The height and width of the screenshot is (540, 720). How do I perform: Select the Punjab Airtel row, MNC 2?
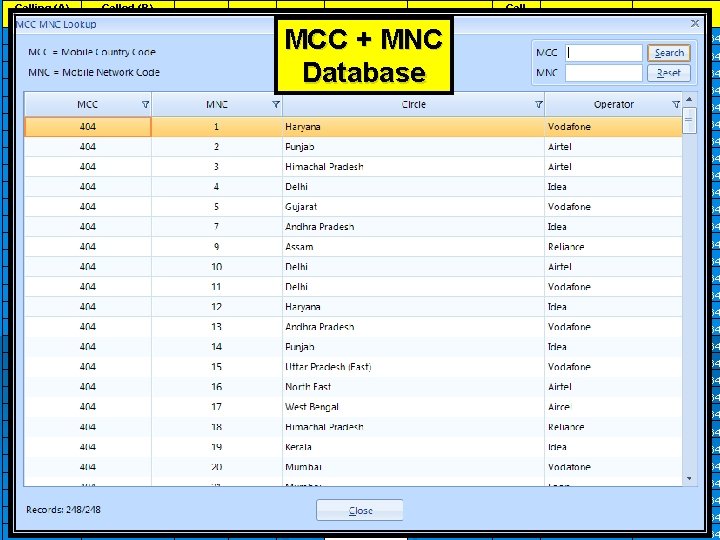click(x=353, y=147)
